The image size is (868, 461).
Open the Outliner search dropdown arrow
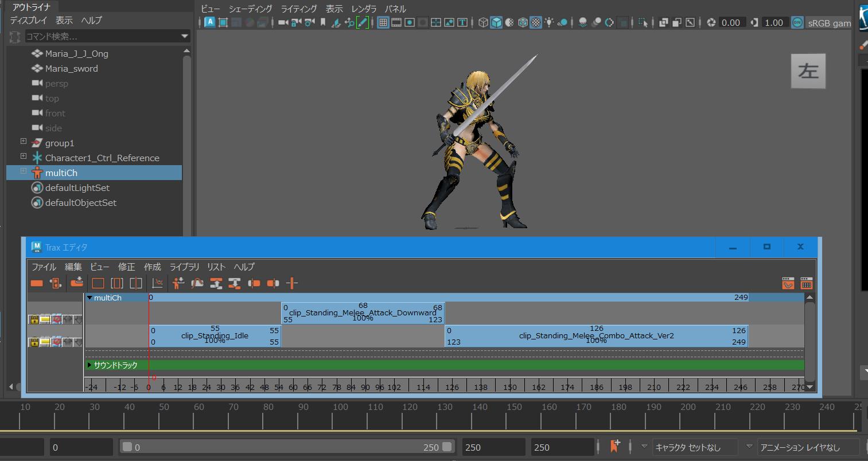(x=185, y=36)
